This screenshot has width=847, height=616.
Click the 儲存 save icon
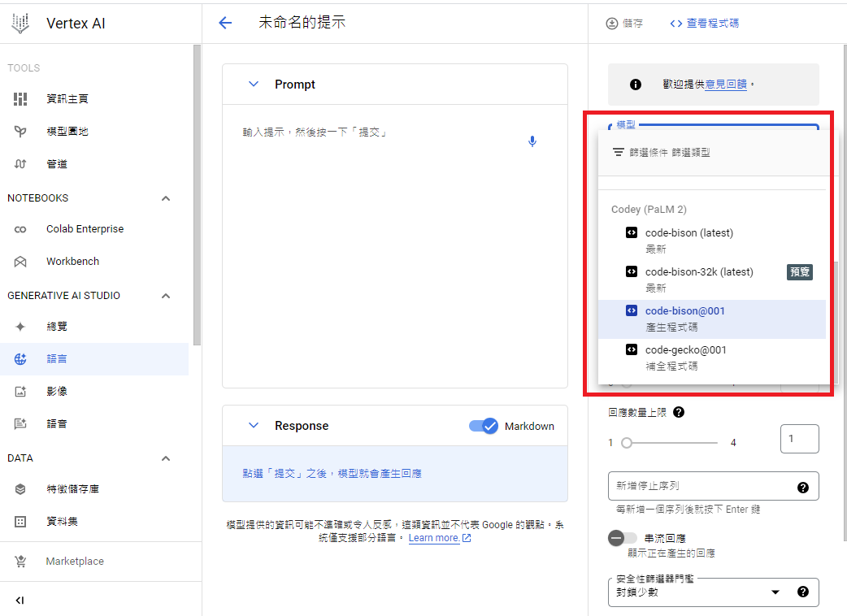(x=612, y=24)
